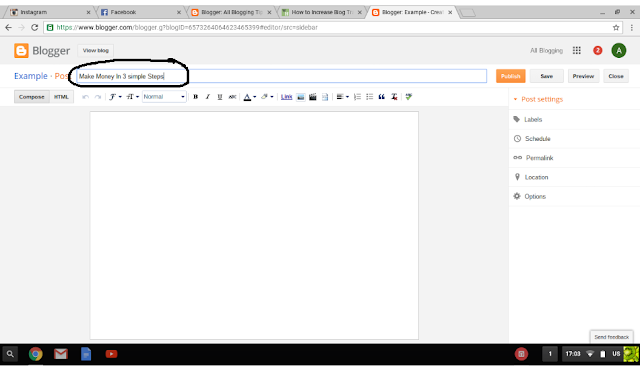Remove formatting icon in toolbar

[394, 97]
